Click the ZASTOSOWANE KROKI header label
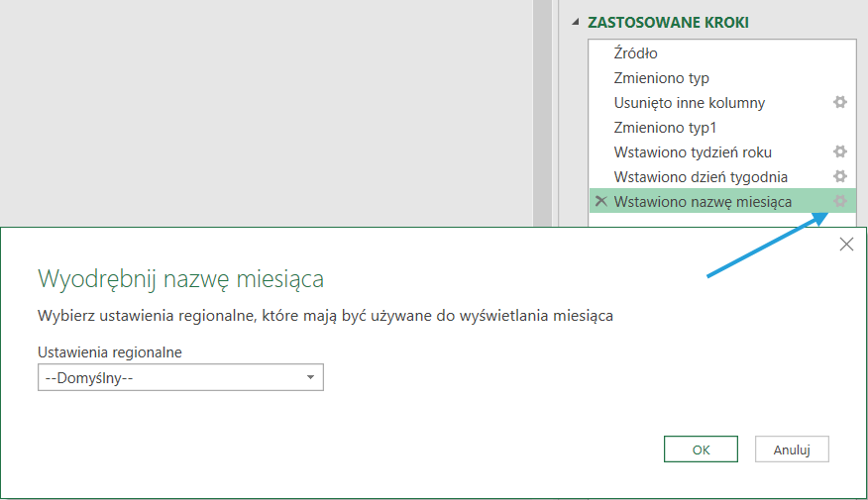 (x=668, y=23)
